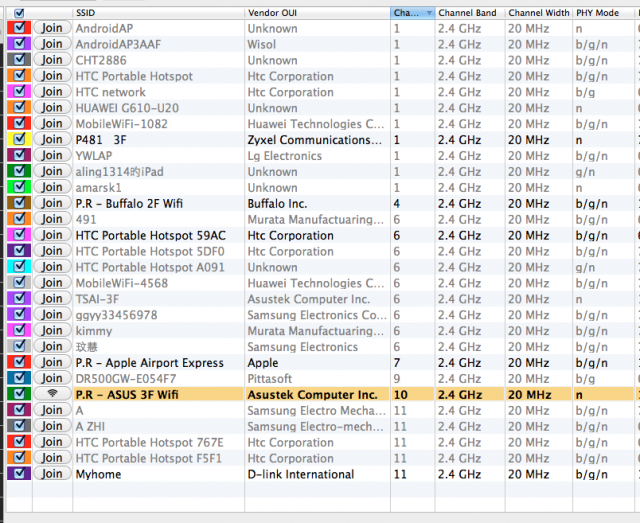The width and height of the screenshot is (640, 523).
Task: Select the HTC Portable Hotspot 5DF0 SSID
Action: click(150, 251)
